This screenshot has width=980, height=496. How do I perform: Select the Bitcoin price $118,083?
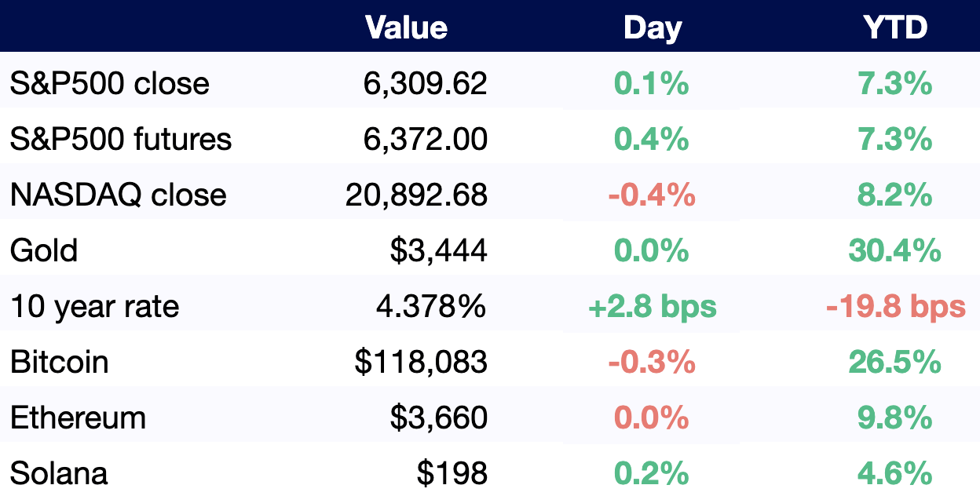421,362
